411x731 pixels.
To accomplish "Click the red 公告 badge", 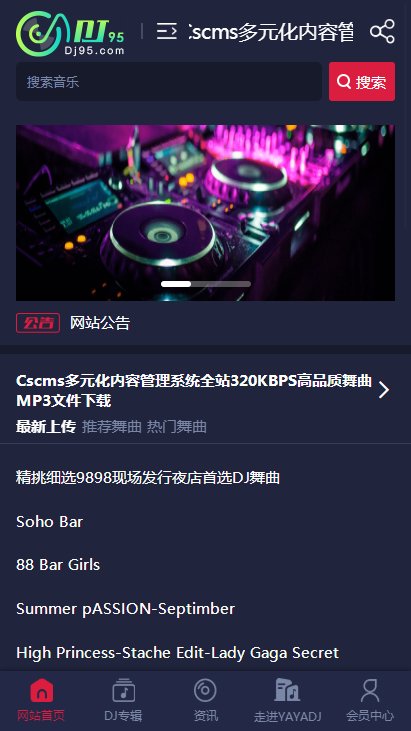I will pos(38,323).
